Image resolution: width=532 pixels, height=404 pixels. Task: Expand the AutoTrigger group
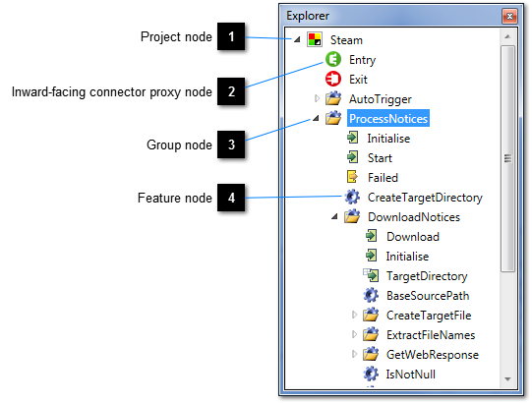click(317, 98)
